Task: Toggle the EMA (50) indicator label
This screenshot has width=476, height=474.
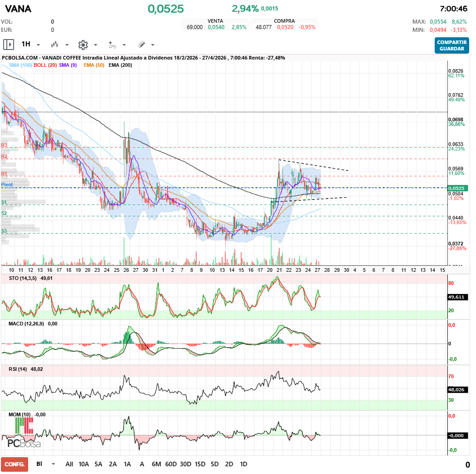Action: coord(94,65)
